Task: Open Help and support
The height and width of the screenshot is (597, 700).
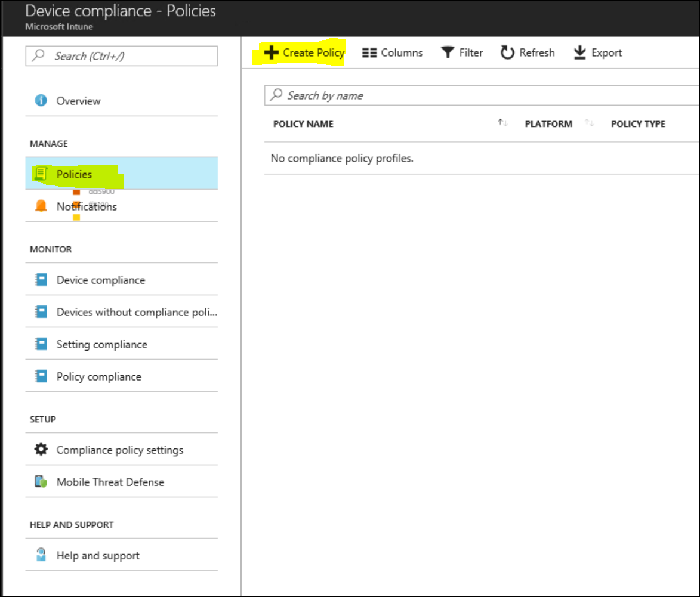Action: click(121, 555)
